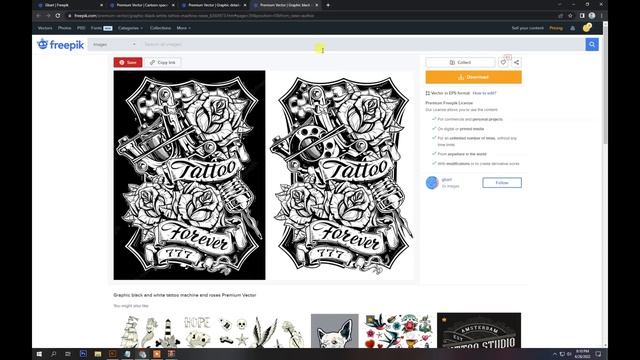
Task: Bookmark the page with the star icon
Action: tap(570, 16)
